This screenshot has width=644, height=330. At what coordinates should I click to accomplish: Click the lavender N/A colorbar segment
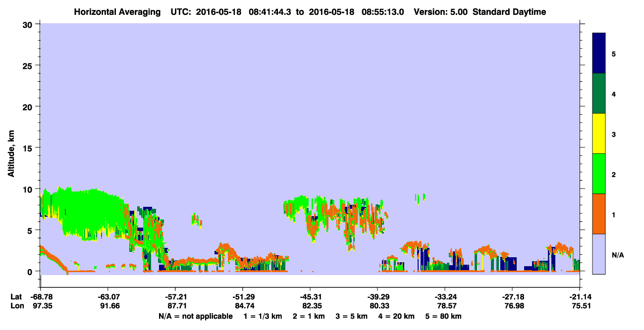tap(599, 254)
